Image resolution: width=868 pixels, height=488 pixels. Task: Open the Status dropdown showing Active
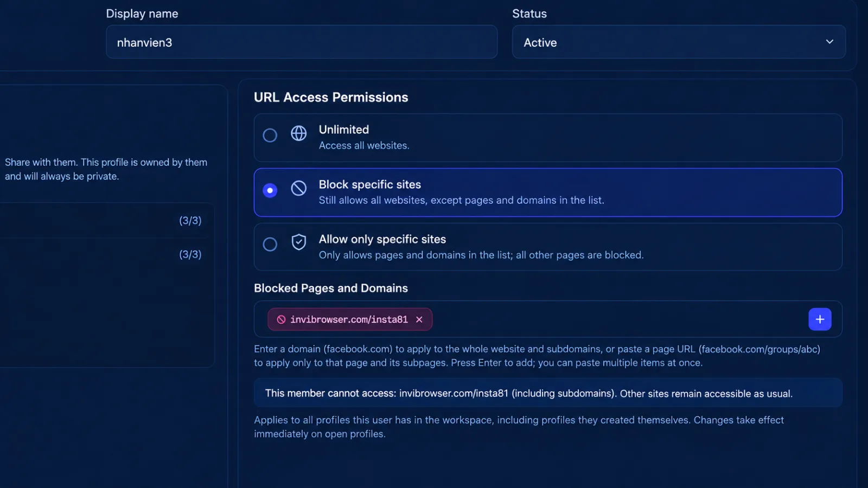pos(679,42)
